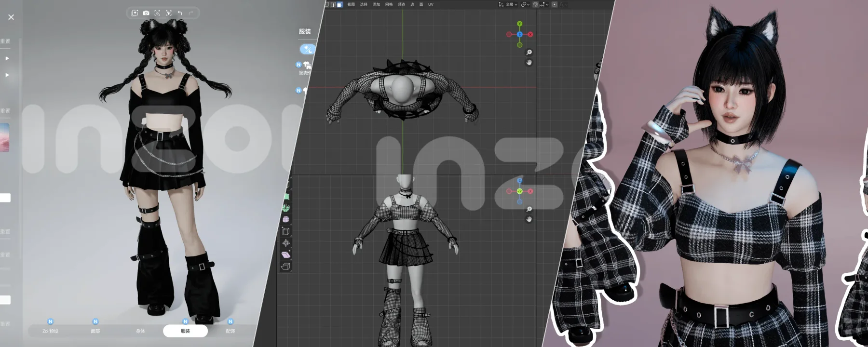Image resolution: width=868 pixels, height=347 pixels.
Task: Click the camera screenshot icon
Action: [146, 13]
